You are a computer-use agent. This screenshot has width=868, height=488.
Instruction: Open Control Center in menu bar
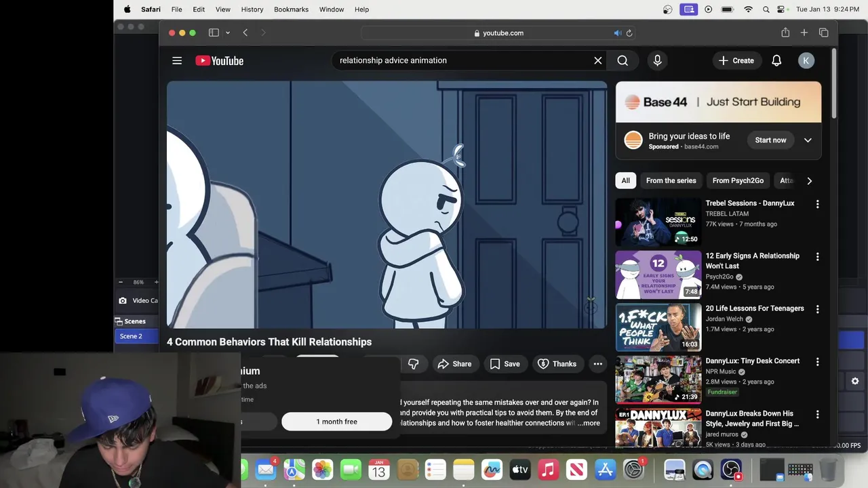[781, 9]
